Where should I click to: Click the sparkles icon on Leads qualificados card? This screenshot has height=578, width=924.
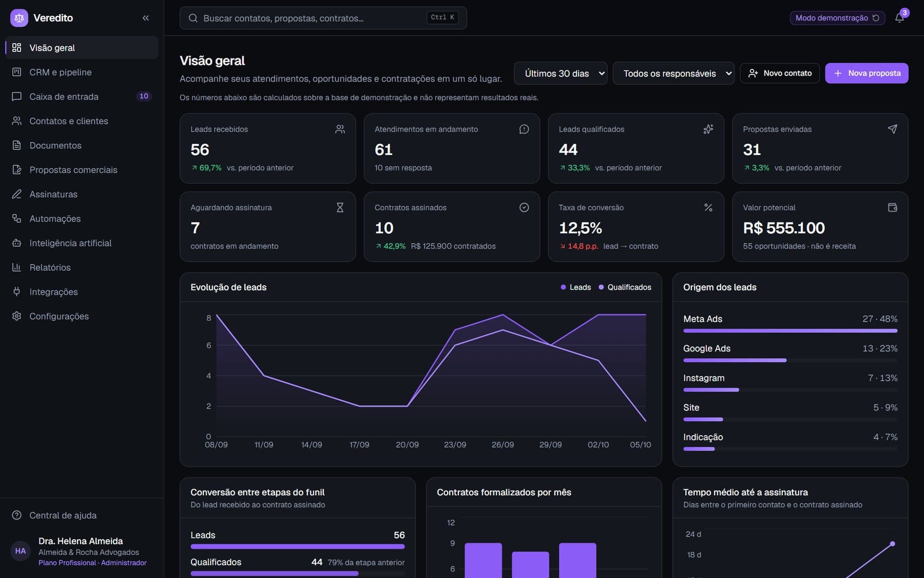click(708, 129)
